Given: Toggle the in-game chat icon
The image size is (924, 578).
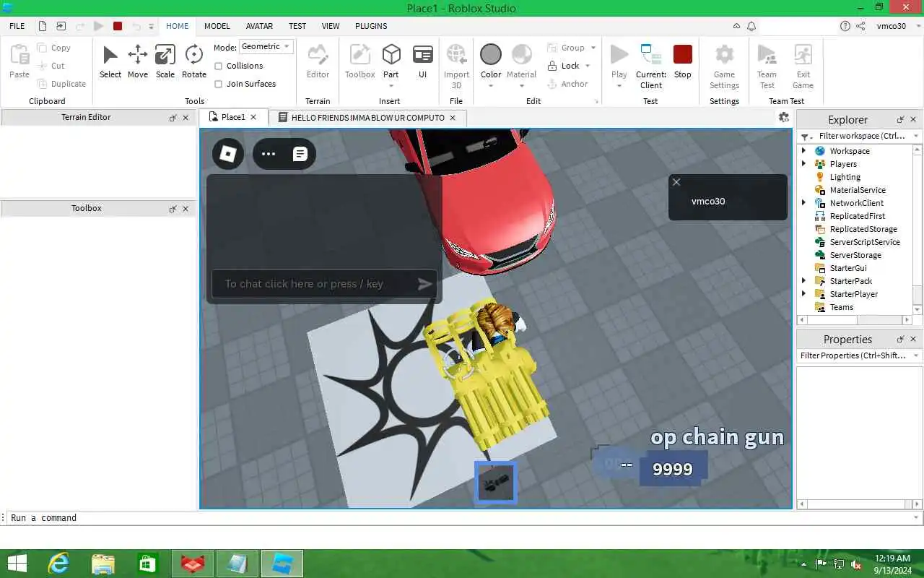Looking at the screenshot, I should pyautogui.click(x=300, y=154).
